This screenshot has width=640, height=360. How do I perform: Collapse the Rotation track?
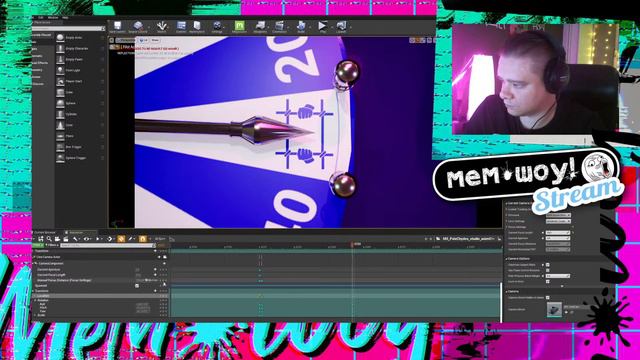pyautogui.click(x=36, y=300)
